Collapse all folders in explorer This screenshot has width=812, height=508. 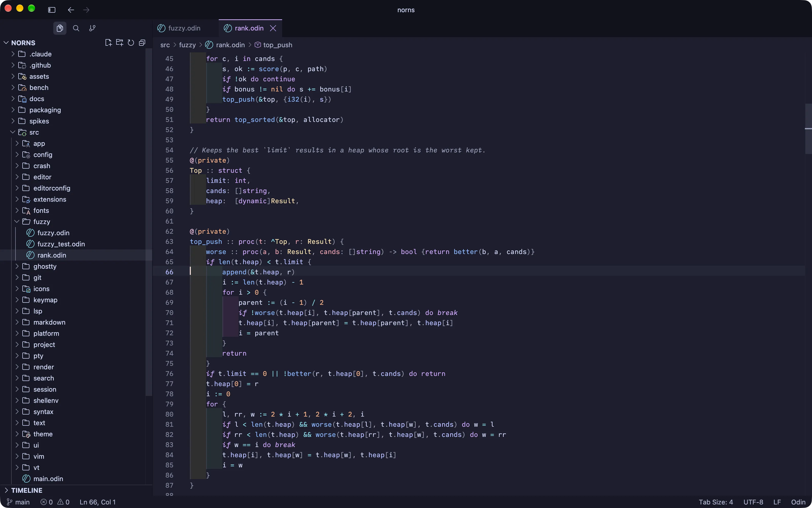click(142, 43)
